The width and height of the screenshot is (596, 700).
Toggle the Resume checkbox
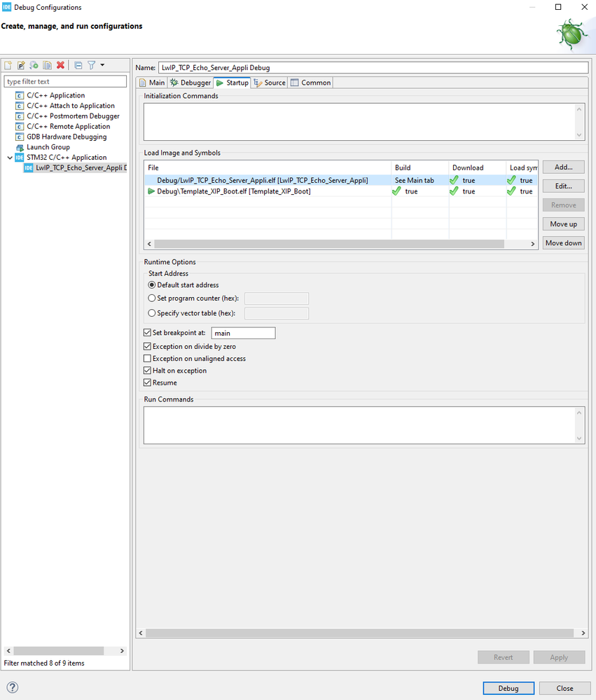(x=147, y=383)
